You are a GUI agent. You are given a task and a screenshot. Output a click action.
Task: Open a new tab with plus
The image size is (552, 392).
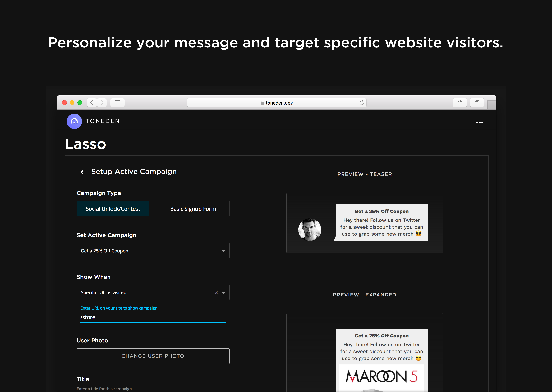492,105
